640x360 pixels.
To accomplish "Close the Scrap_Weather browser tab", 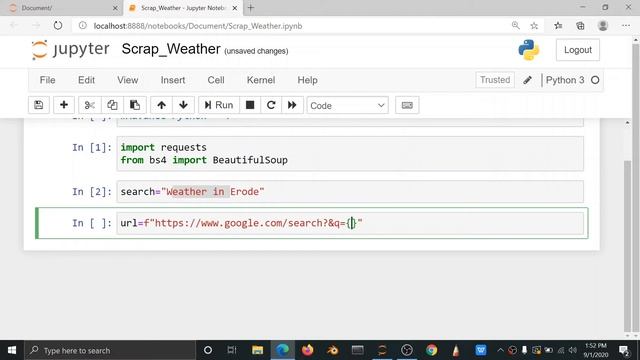I will click(235, 8).
